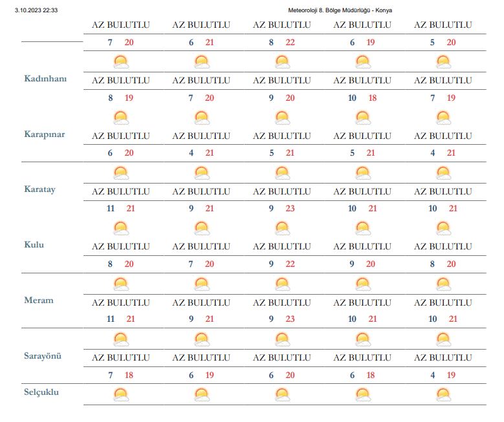Click the Selçuklu third-day weather icon
504x422 pixels.
(x=283, y=395)
